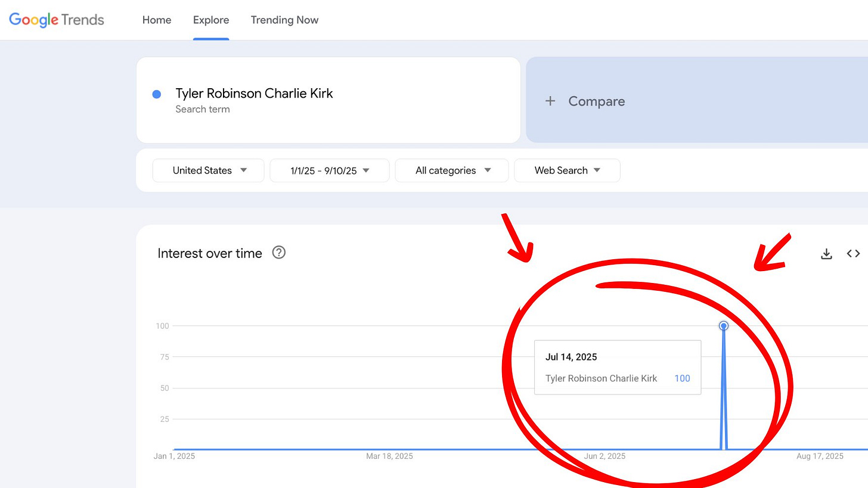Image resolution: width=868 pixels, height=488 pixels.
Task: Click the chart peak data point marker
Action: pyautogui.click(x=724, y=326)
